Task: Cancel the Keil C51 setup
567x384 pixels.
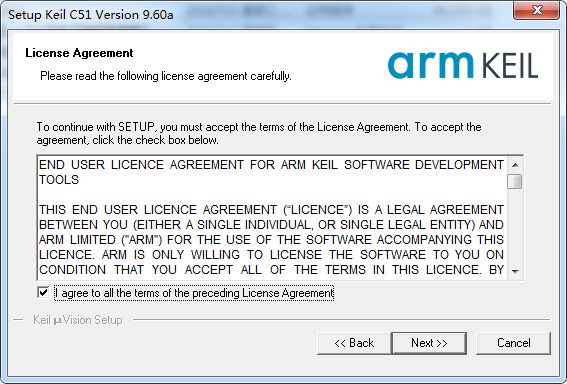Action: (513, 343)
